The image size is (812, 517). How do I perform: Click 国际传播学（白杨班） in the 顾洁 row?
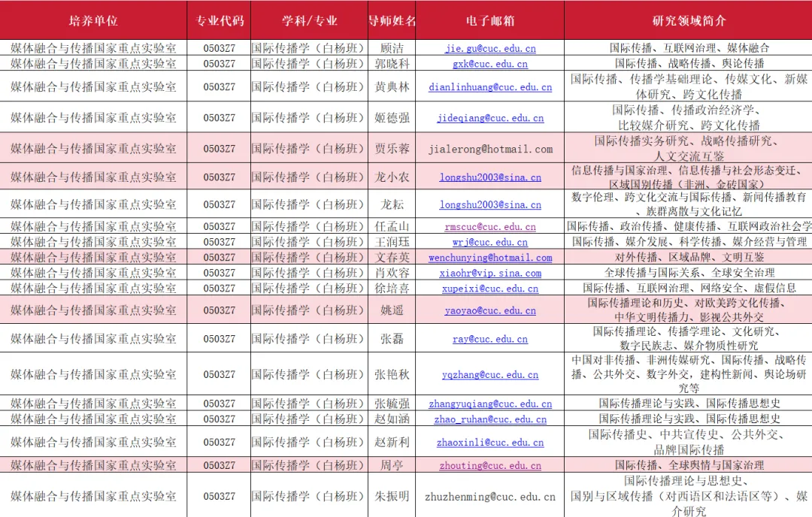(309, 48)
